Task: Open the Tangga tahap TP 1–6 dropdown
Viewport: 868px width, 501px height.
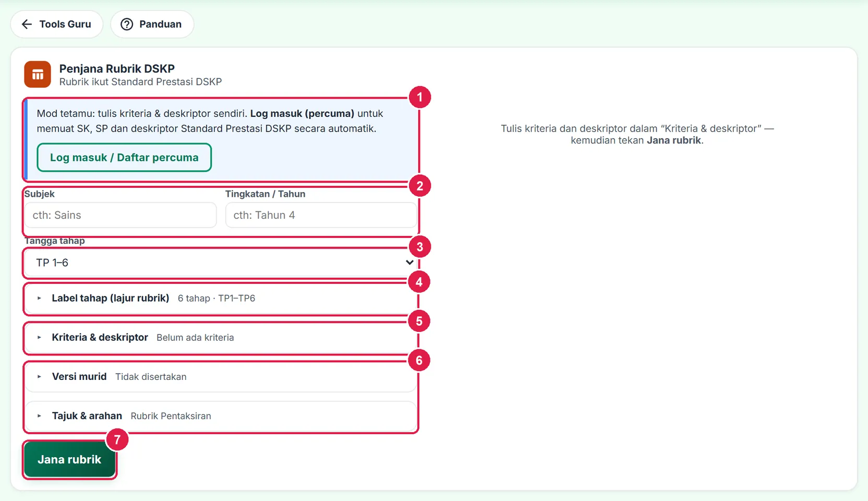Action: [221, 263]
